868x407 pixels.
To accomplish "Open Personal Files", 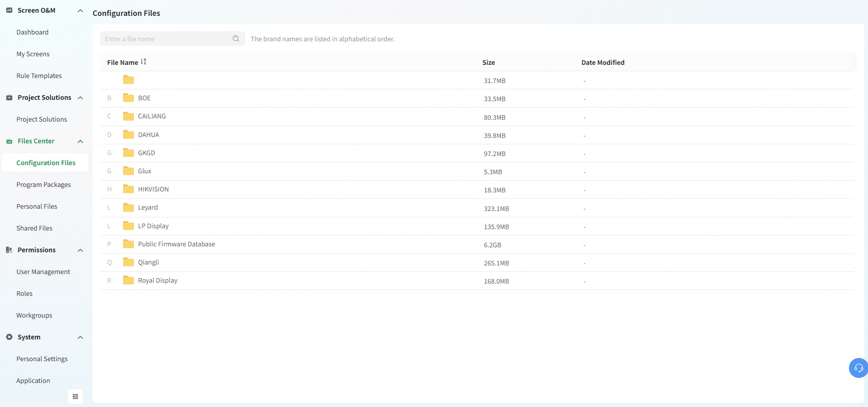I will pos(37,206).
